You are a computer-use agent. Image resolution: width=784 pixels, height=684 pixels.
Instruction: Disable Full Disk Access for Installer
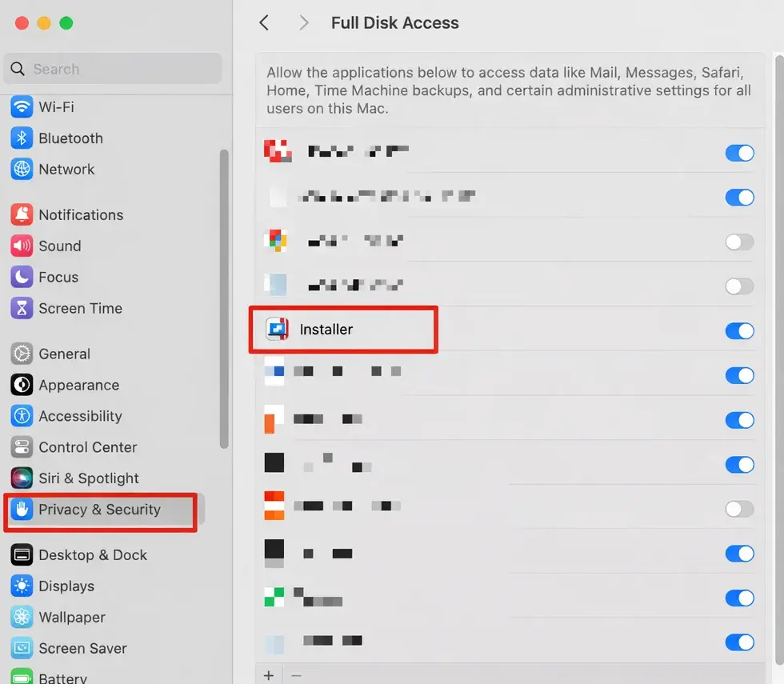739,330
